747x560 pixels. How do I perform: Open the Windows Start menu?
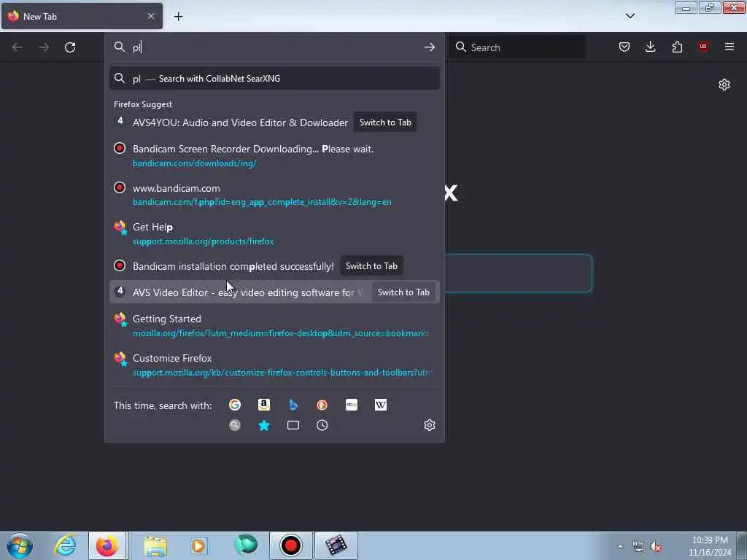20,545
